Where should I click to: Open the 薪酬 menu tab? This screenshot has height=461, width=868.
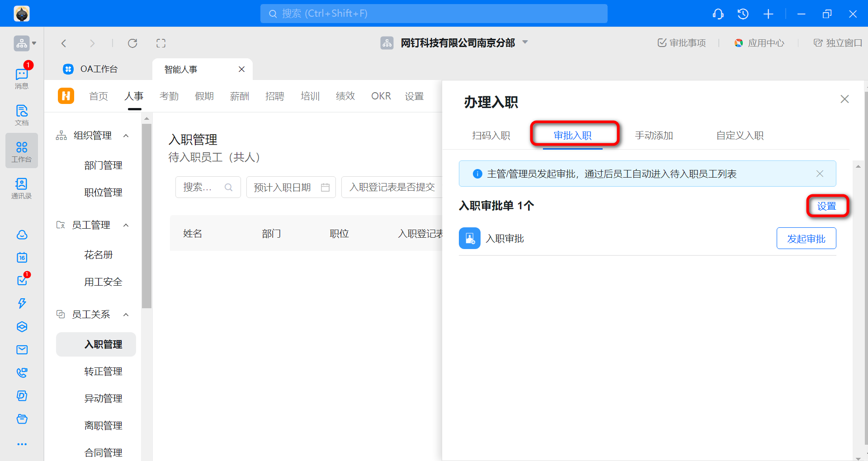coord(240,96)
